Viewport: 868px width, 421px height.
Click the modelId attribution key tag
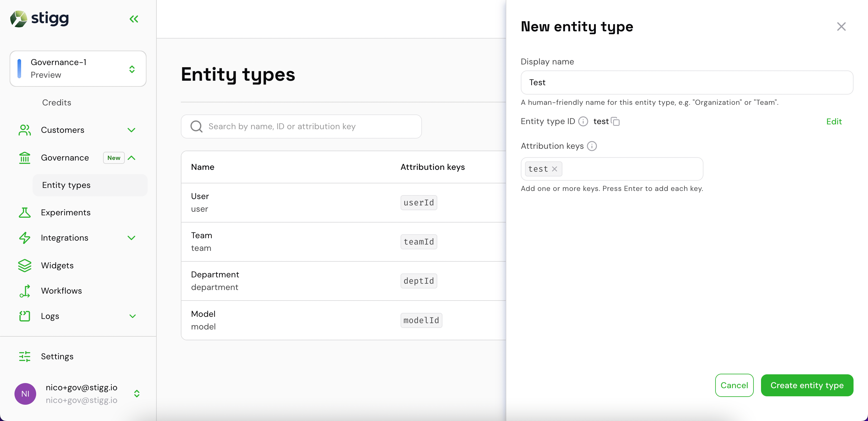(421, 320)
